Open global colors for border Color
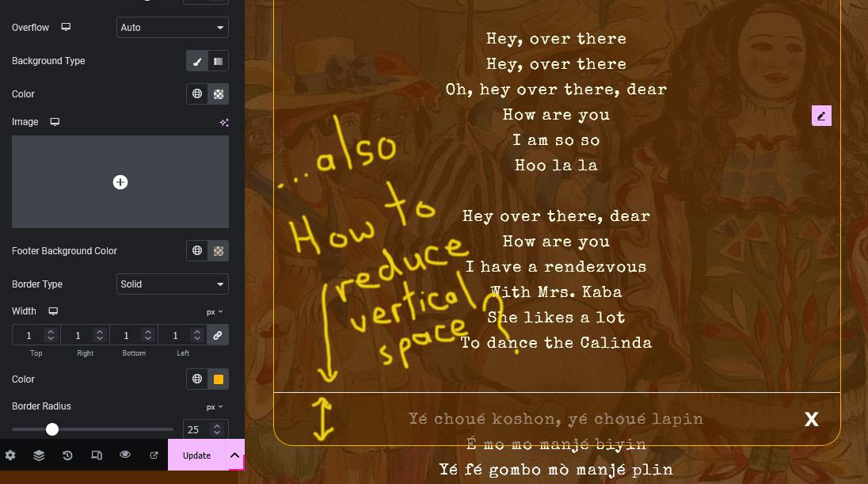This screenshot has width=868, height=484. (197, 379)
